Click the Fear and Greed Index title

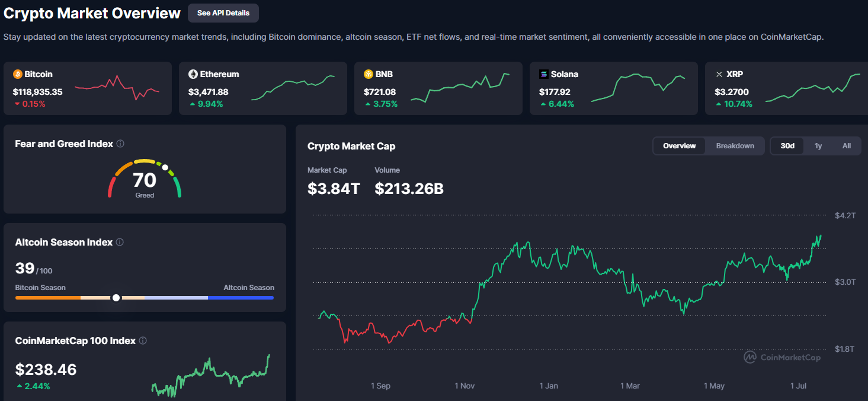tap(64, 144)
